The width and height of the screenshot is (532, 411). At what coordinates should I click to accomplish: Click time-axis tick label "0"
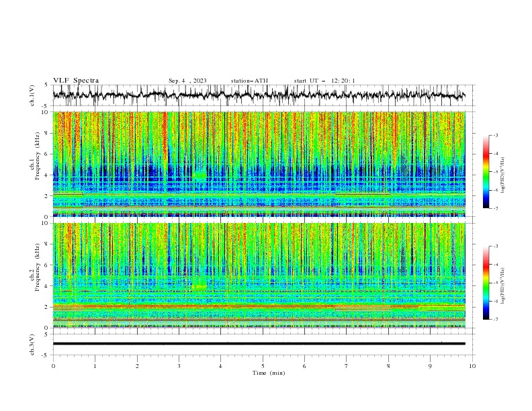coord(53,366)
